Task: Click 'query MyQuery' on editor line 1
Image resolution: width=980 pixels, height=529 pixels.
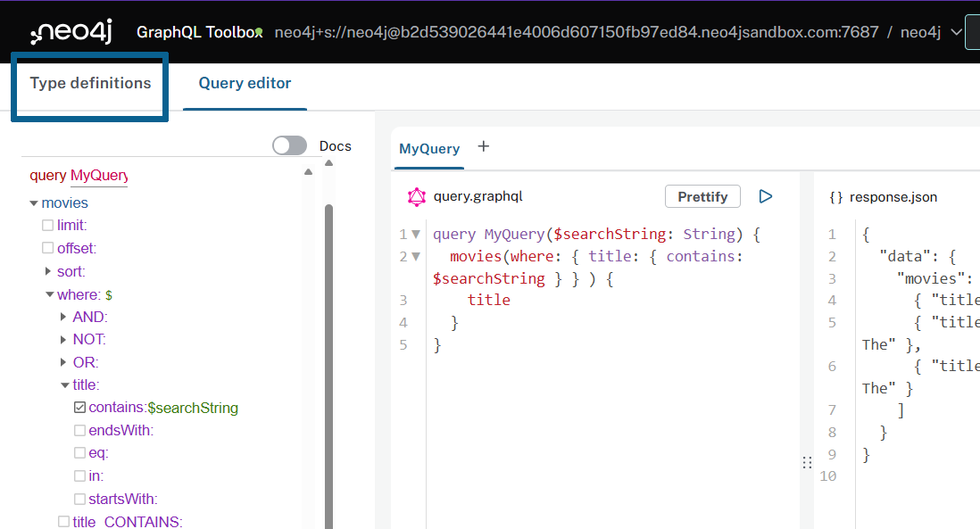Action: 489,235
